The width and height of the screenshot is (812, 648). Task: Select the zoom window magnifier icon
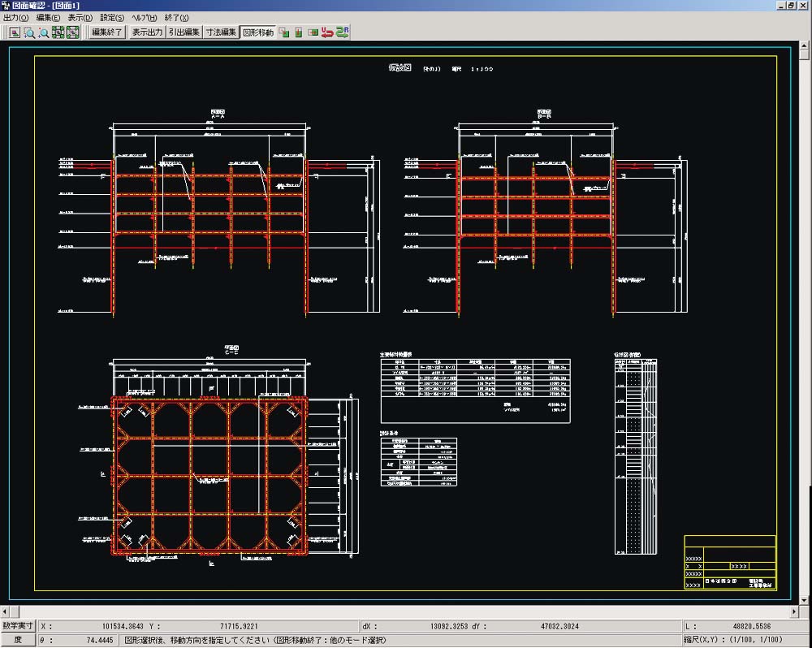(x=29, y=32)
